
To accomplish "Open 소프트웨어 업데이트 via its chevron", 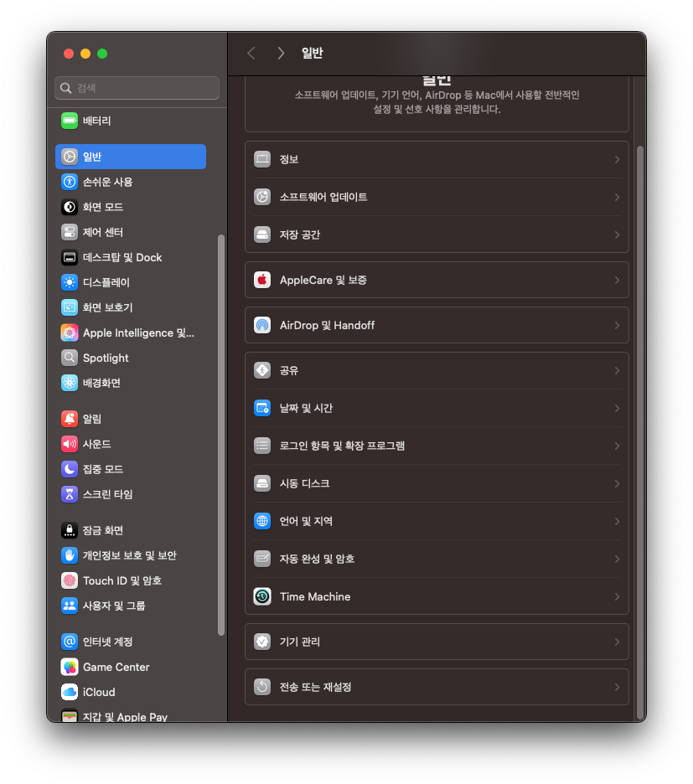I will pyautogui.click(x=617, y=197).
